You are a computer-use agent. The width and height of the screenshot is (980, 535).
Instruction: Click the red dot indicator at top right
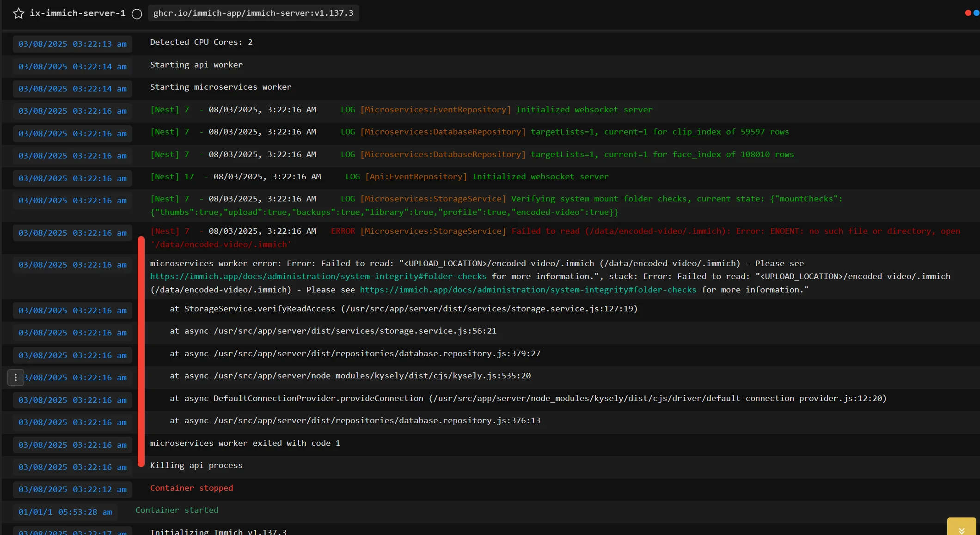968,13
